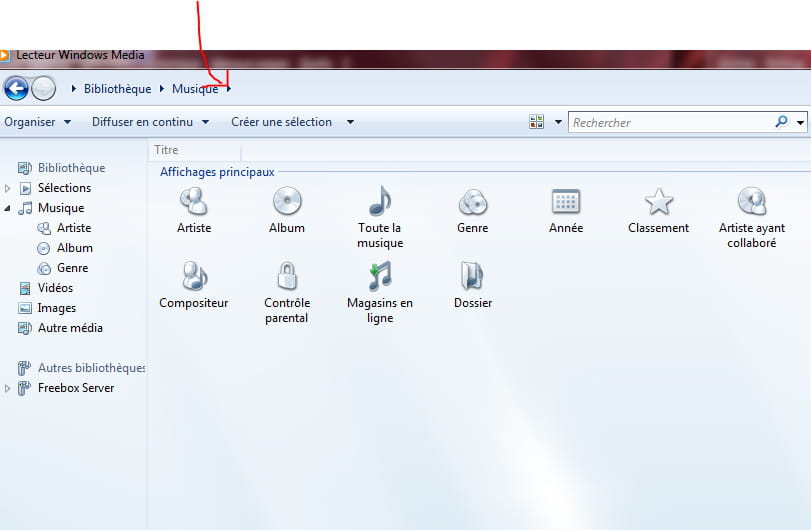Select Autre média in the sidebar
The image size is (811, 530).
coord(70,328)
